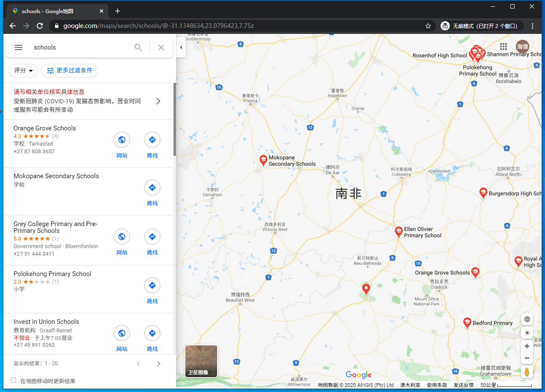This screenshot has width=545, height=392.
Task: Select Orange Grove Schools result title
Action: [x=44, y=128]
